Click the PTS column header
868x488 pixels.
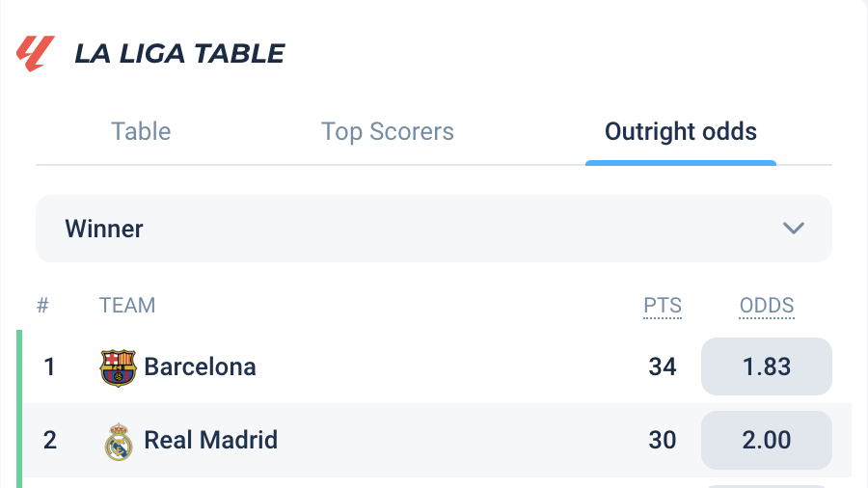tap(663, 306)
